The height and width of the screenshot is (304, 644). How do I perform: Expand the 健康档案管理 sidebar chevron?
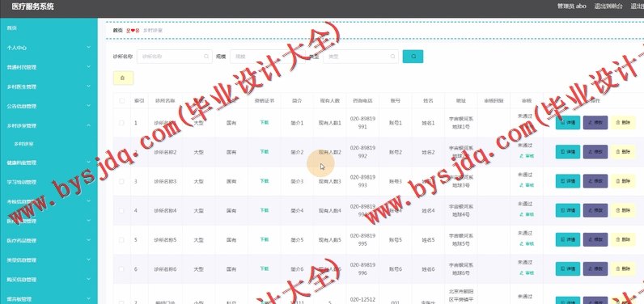[89, 163]
